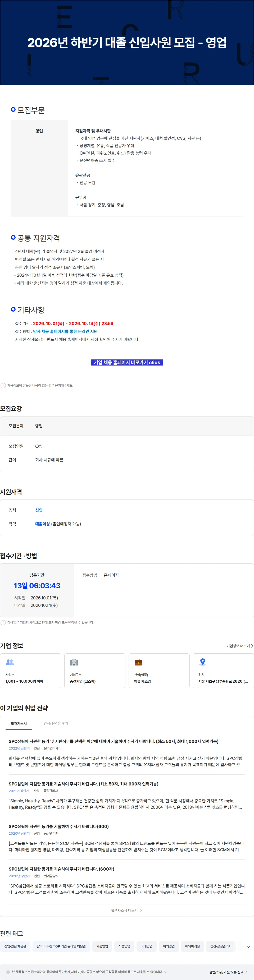
Task: Select the 잡아바 추천 TOP 기업 온라인 채용관 tag
Action: (61, 946)
